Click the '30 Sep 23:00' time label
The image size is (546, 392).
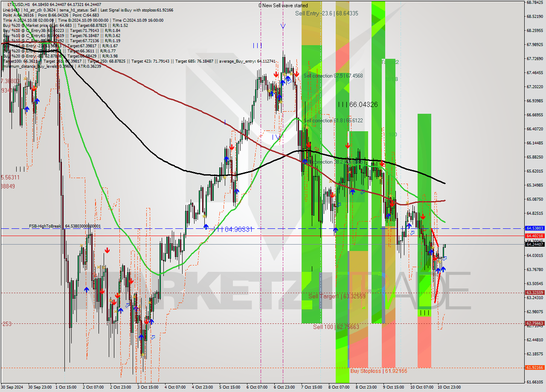coord(39,387)
